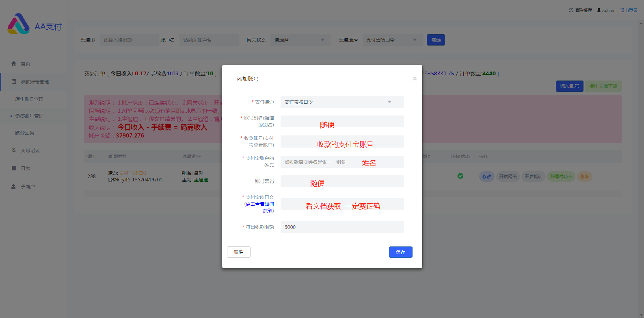Screen dimensions: 644x318
Task: Click the 操作文档下载 button
Action: (x=603, y=86)
